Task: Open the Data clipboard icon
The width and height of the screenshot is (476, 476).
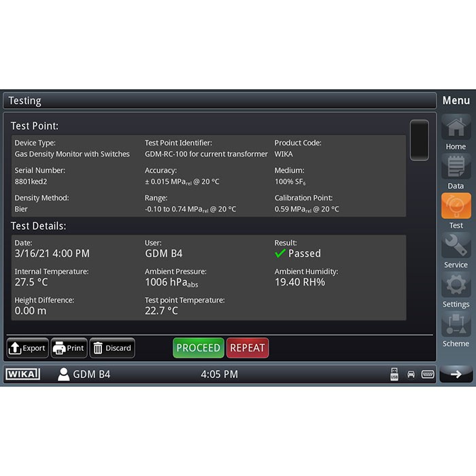Action: pos(456,167)
